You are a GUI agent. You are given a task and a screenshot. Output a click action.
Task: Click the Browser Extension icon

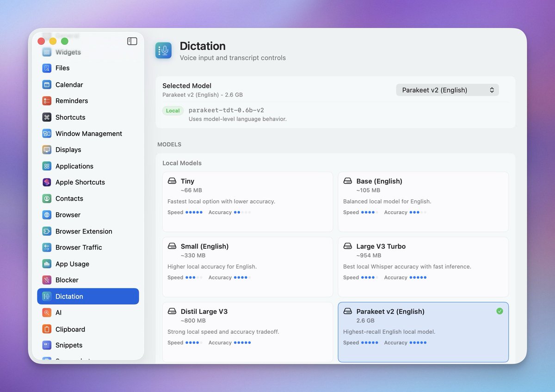click(x=47, y=232)
